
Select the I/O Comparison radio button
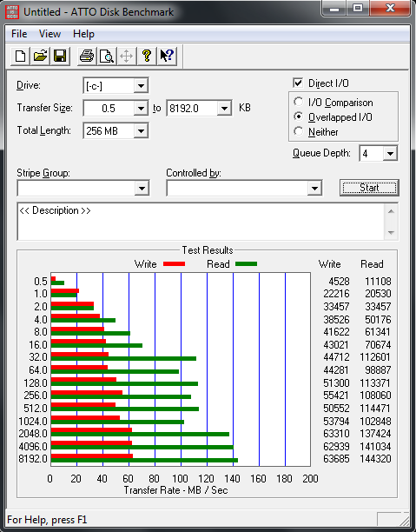(x=299, y=102)
